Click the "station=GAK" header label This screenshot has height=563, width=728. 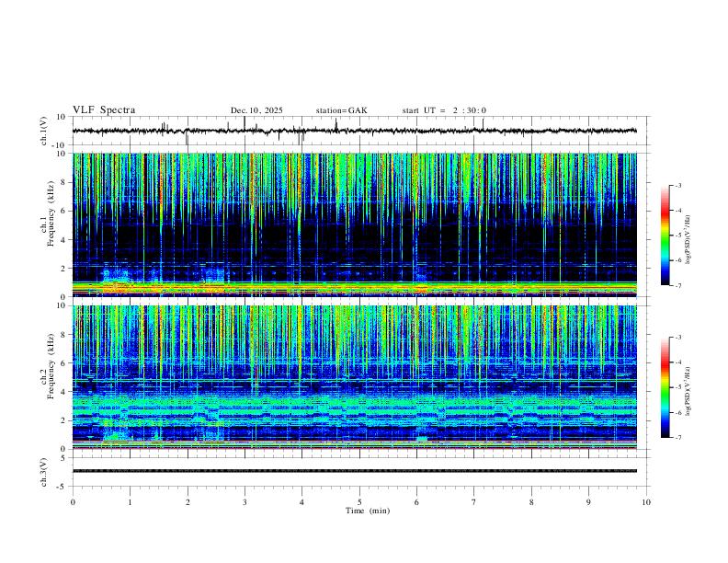341,110
